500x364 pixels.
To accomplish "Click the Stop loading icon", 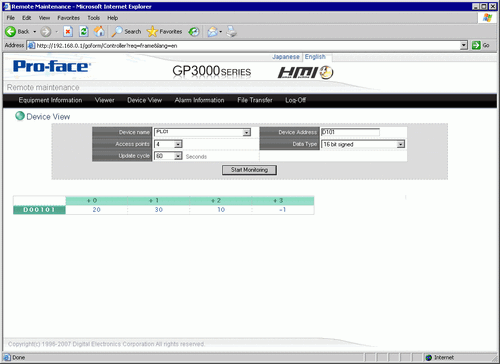I will pos(68,32).
